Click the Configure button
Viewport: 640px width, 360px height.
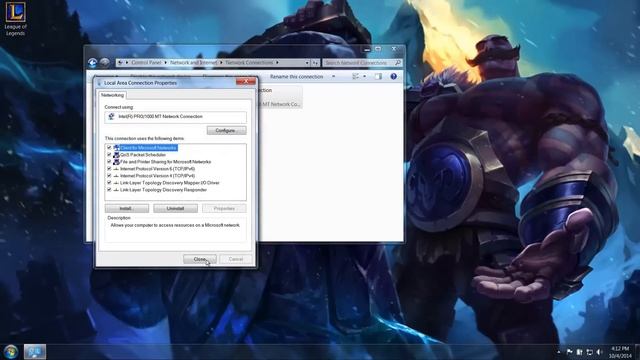(x=227, y=130)
